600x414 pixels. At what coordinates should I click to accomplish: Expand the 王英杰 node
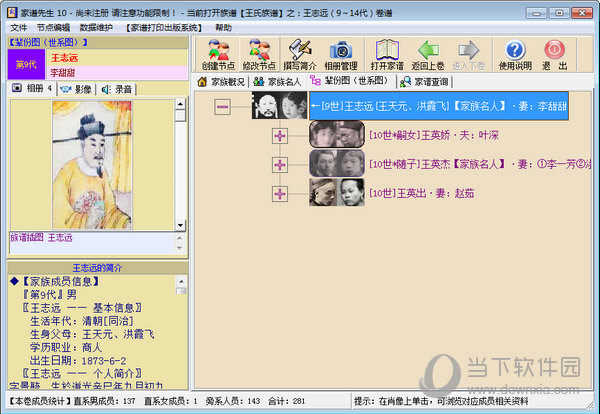[280, 165]
